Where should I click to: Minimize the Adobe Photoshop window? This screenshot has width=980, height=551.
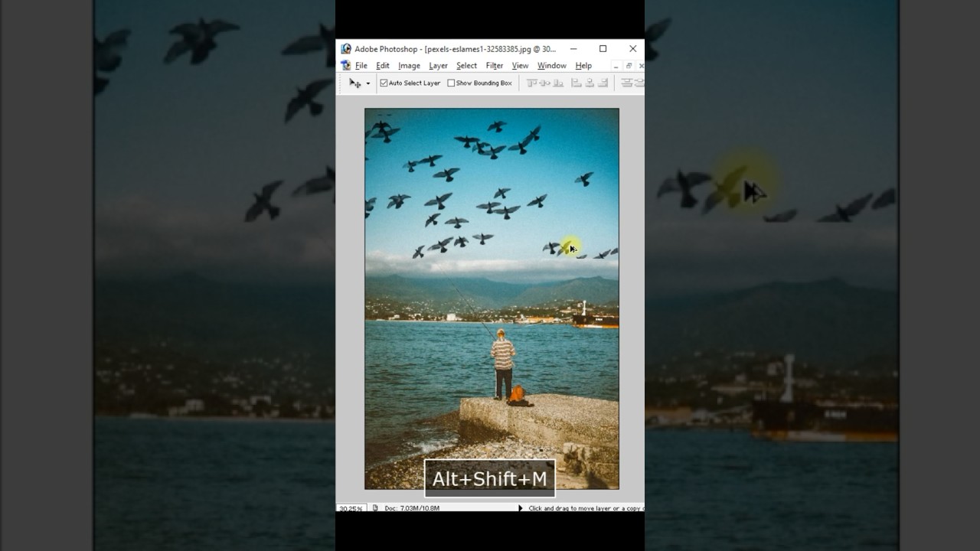click(x=573, y=49)
